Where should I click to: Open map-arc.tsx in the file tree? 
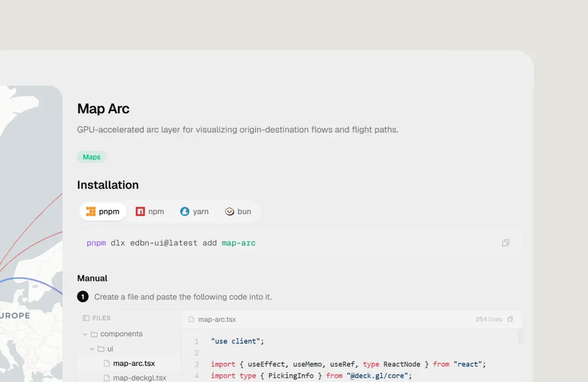tap(134, 363)
